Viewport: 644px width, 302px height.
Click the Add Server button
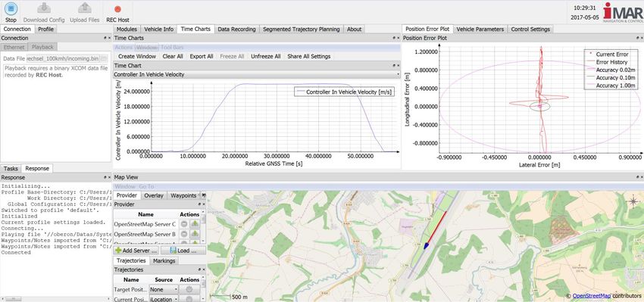[136, 250]
